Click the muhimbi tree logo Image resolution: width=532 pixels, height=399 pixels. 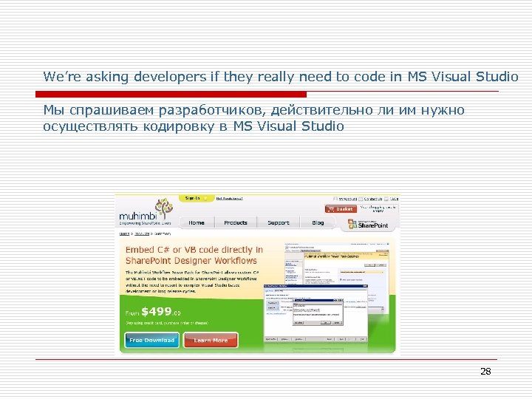click(x=164, y=208)
